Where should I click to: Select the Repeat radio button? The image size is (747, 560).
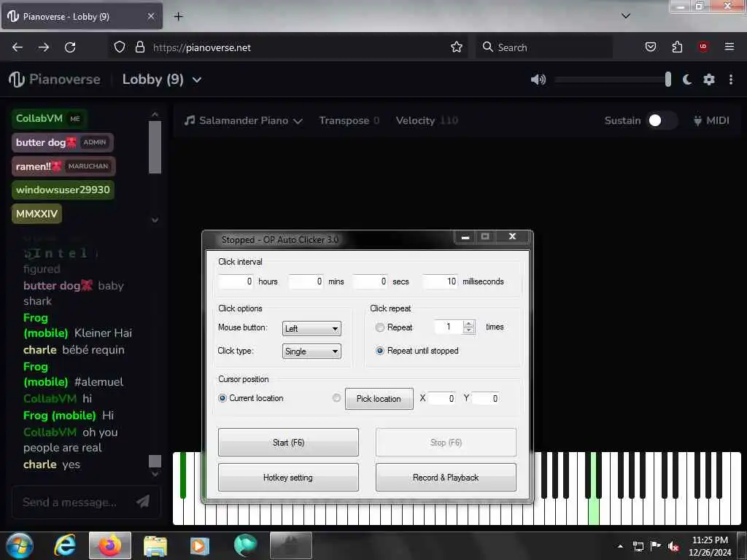[379, 327]
